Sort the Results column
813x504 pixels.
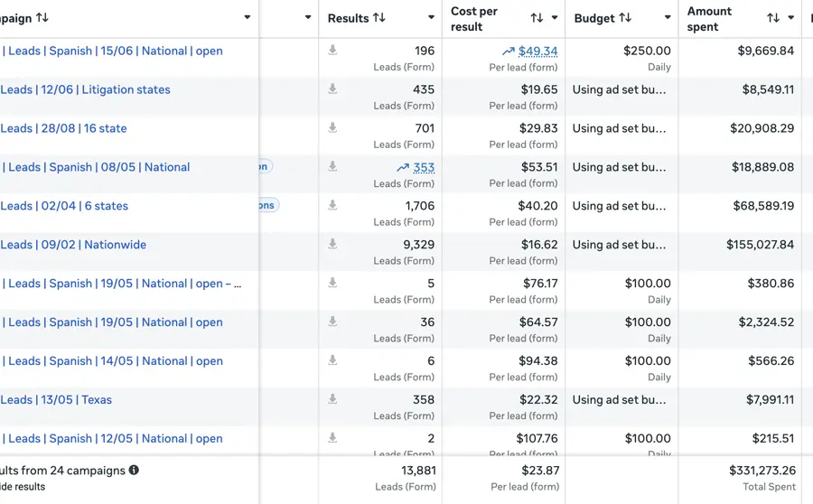coord(379,18)
